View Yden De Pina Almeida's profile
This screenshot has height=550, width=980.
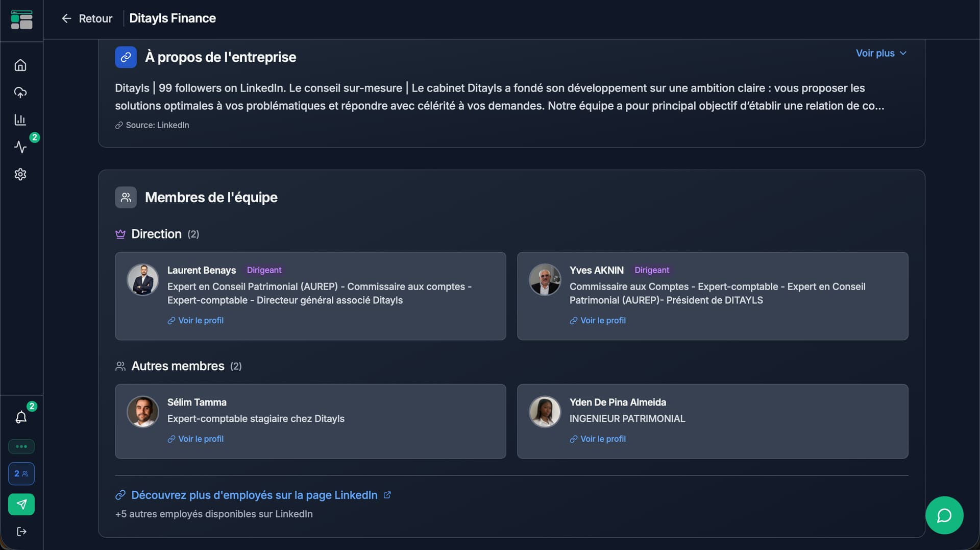click(603, 439)
